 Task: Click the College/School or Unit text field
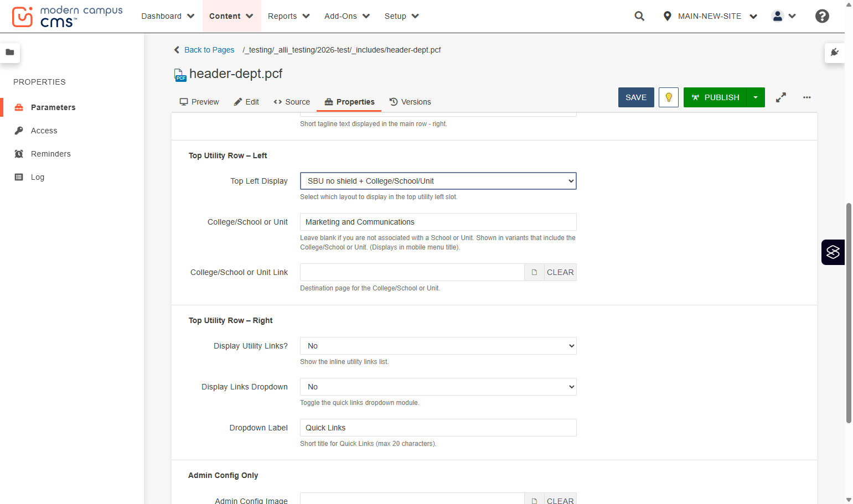coord(438,222)
